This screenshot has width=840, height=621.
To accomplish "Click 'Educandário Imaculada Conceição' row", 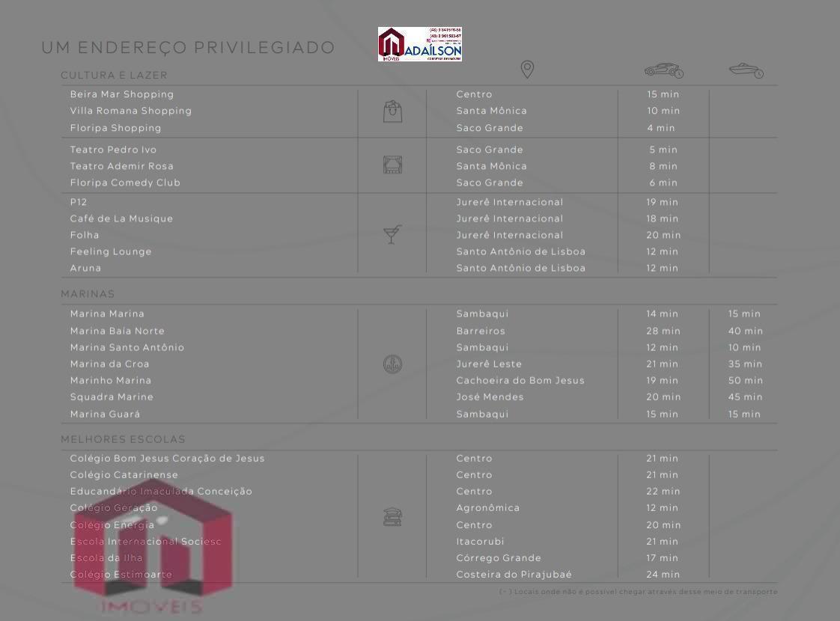I will coord(161,492).
